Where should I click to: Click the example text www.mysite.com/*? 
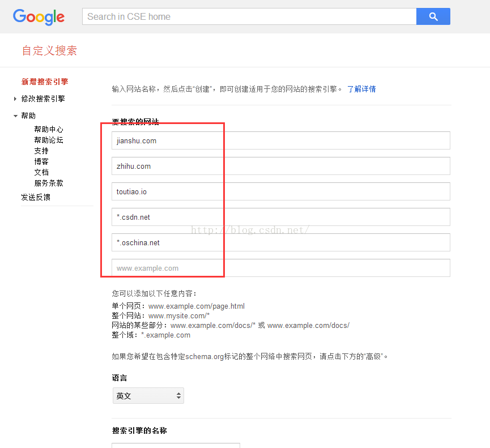(179, 316)
